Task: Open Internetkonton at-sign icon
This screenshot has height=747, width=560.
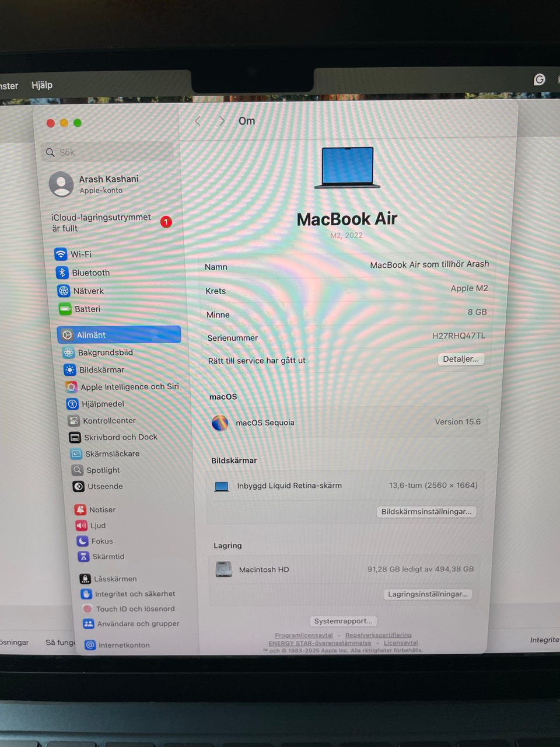Action: coord(90,645)
